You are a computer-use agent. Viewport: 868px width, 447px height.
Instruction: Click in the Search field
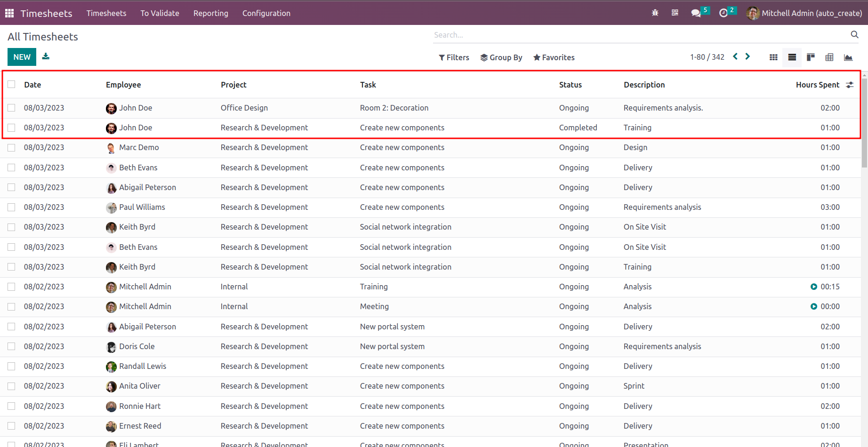pos(640,35)
